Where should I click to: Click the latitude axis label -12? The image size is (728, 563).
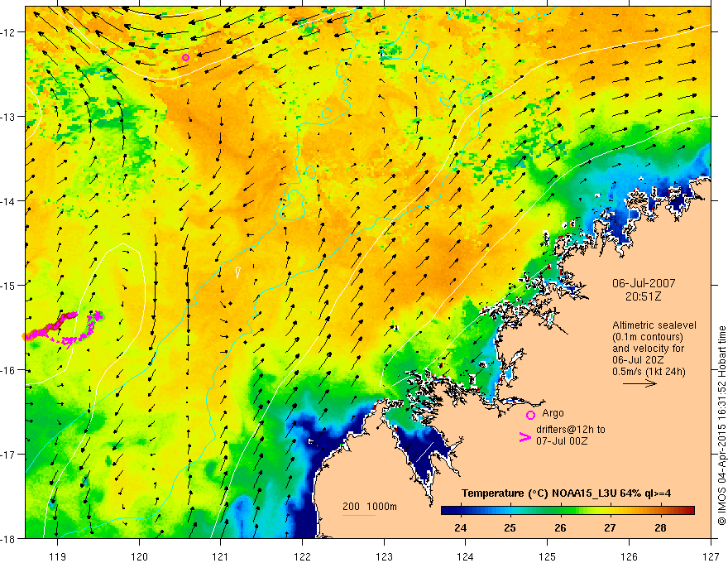(9, 32)
